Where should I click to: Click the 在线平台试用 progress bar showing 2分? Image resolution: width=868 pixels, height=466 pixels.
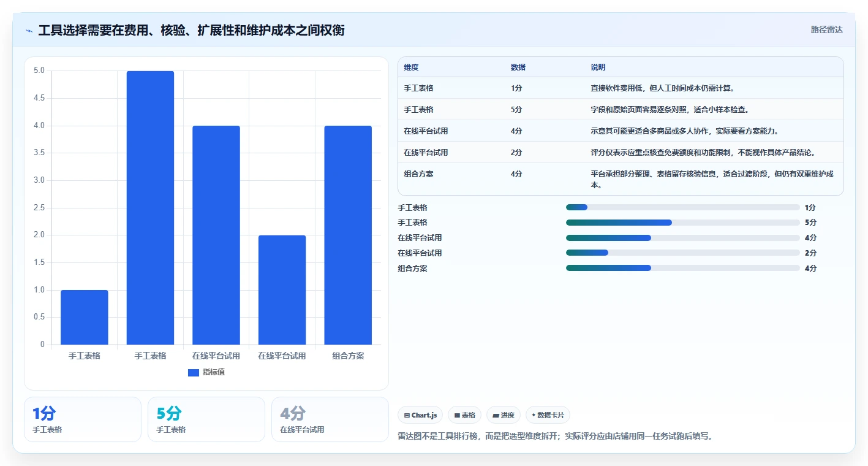coord(683,253)
